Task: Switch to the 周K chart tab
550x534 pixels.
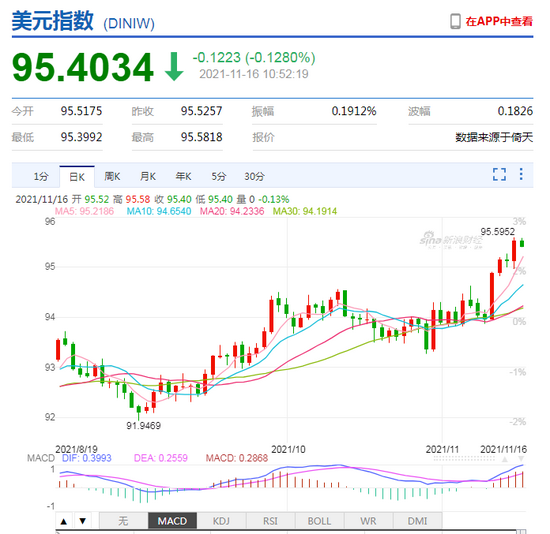Action: click(x=112, y=176)
